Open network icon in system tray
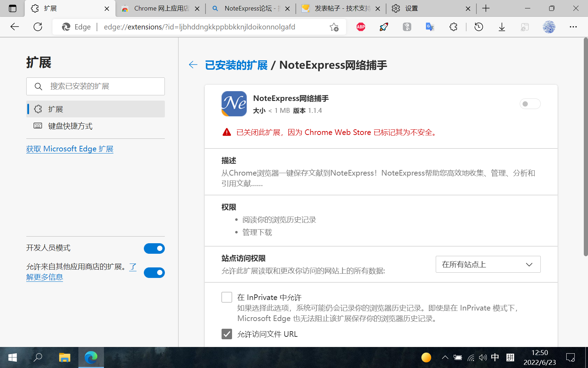The width and height of the screenshot is (588, 368). (471, 357)
